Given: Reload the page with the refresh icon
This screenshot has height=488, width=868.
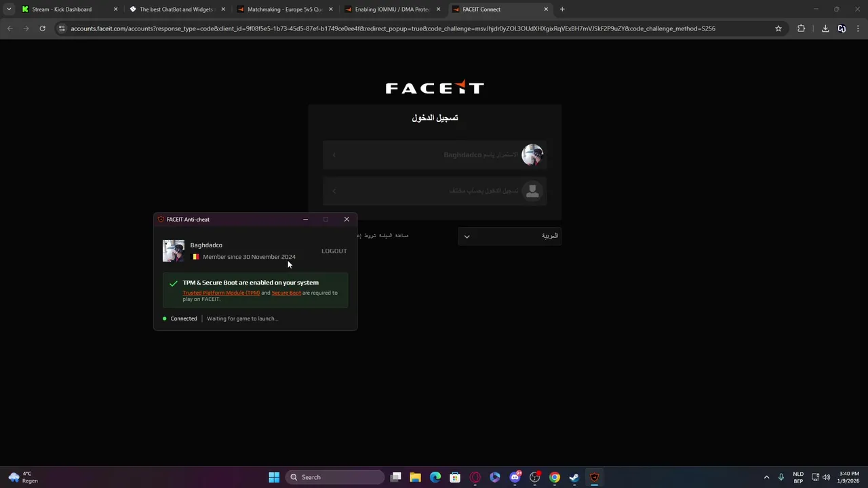Looking at the screenshot, I should [x=42, y=28].
